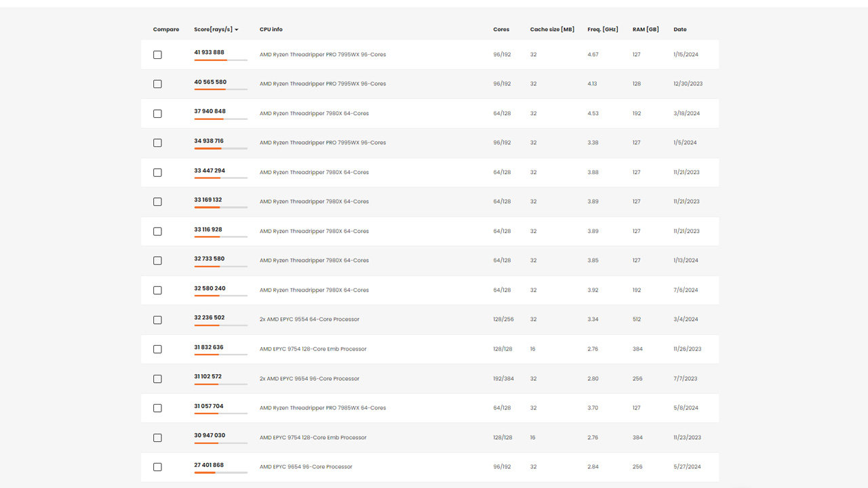The image size is (868, 488).
Task: Click the date 1/15/2024
Action: (686, 55)
